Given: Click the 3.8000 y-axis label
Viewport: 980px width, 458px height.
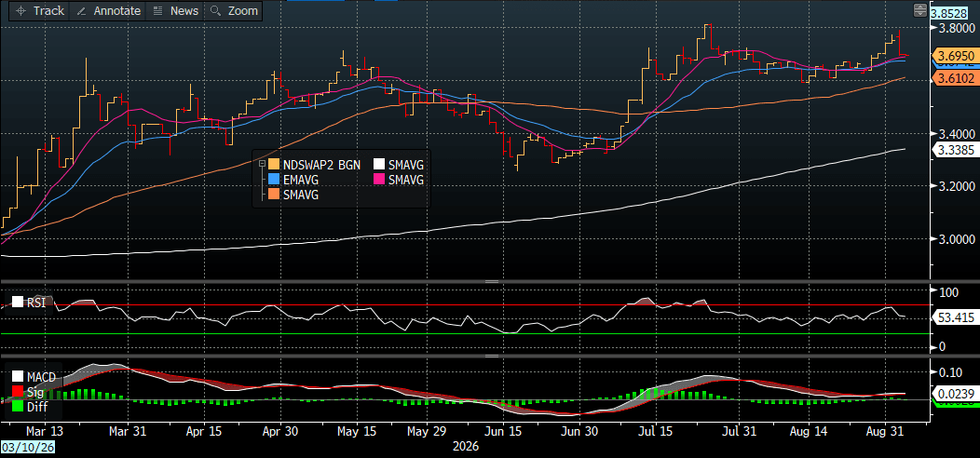Looking at the screenshot, I should [x=957, y=28].
